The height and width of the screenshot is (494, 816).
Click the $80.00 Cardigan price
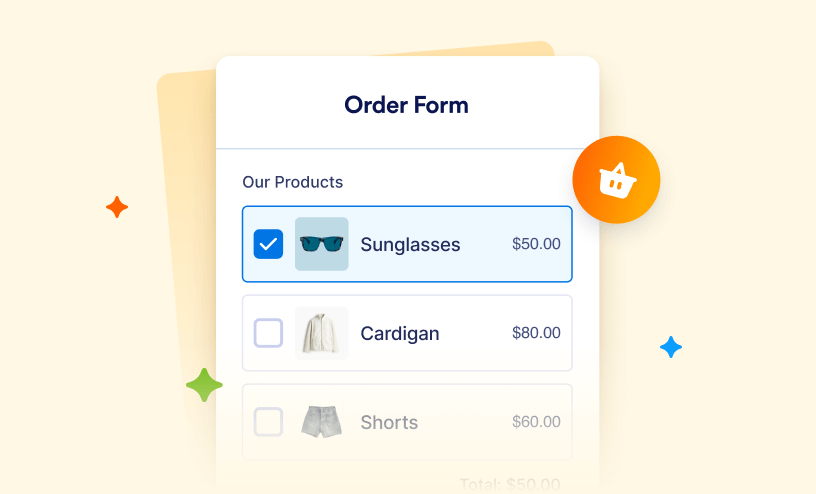point(536,333)
